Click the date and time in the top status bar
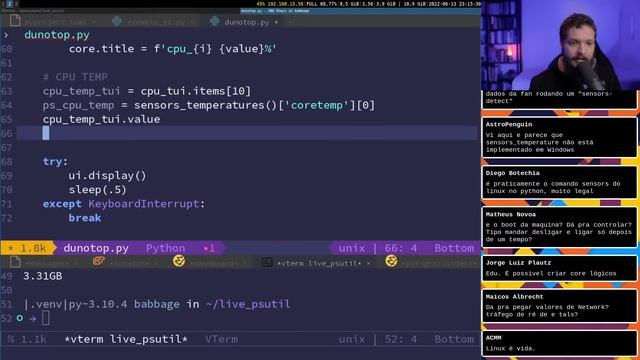Image resolution: width=640 pixels, height=360 pixels. [x=455, y=4]
